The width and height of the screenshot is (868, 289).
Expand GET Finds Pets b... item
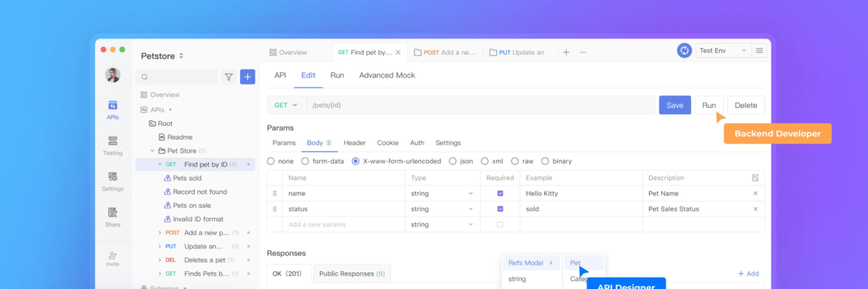(x=160, y=274)
